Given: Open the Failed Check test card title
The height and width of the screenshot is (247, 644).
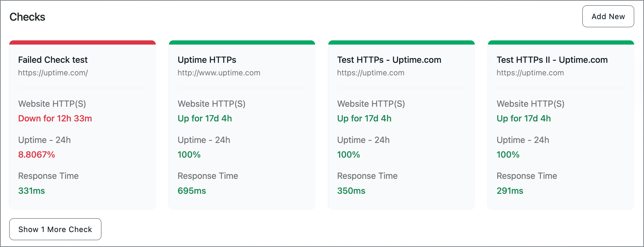Looking at the screenshot, I should [x=53, y=60].
